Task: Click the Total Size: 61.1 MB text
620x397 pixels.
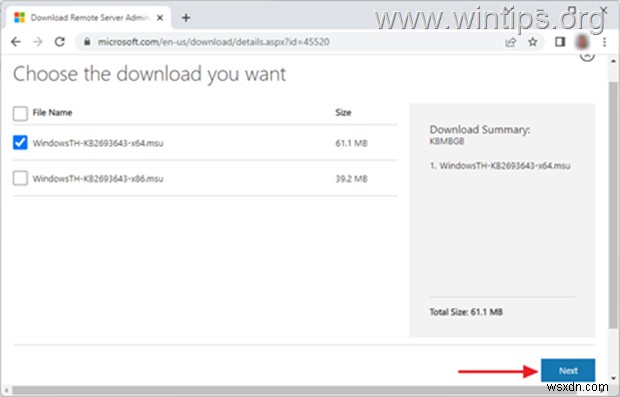Action: point(466,312)
